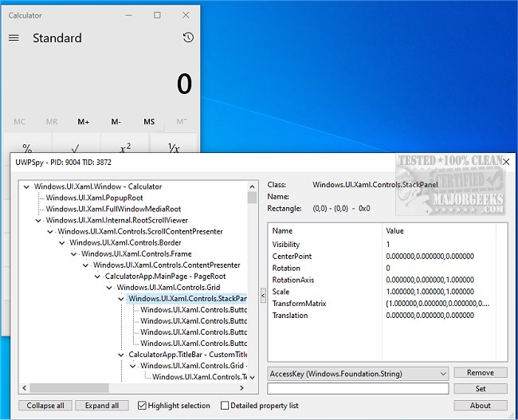Click the Set button
Viewport: 518px width, 420px height.
(481, 389)
